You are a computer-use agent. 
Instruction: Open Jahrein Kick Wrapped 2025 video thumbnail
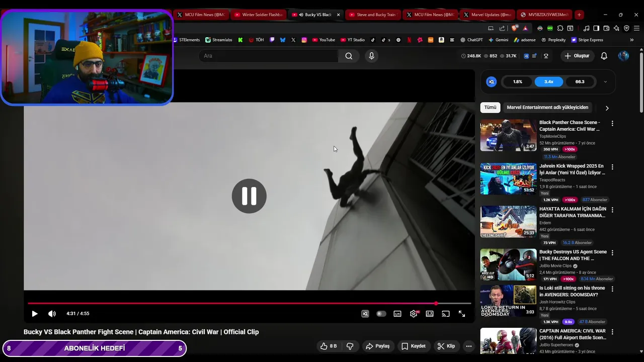tap(508, 178)
